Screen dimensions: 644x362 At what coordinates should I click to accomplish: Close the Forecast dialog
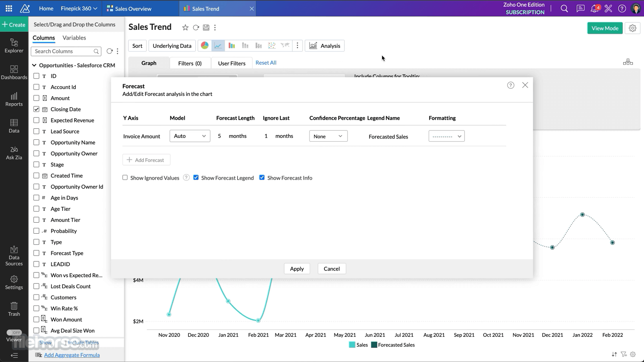click(525, 85)
